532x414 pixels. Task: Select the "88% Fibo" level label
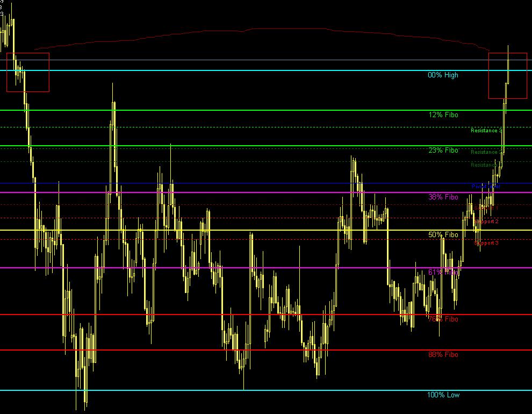443,355
